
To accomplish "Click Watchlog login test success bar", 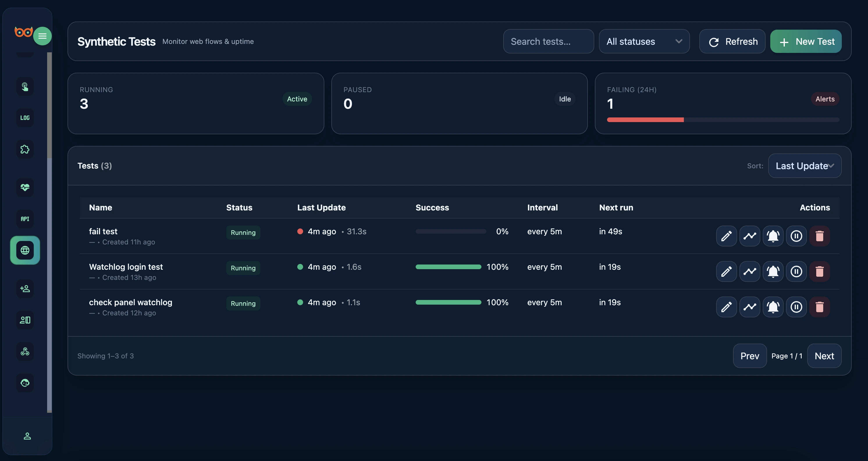I will (x=449, y=267).
